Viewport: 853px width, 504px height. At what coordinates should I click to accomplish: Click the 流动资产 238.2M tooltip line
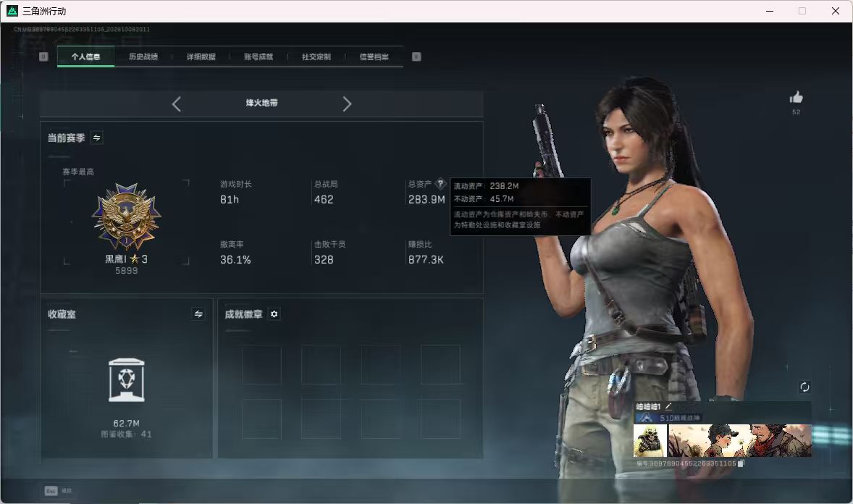(x=487, y=186)
